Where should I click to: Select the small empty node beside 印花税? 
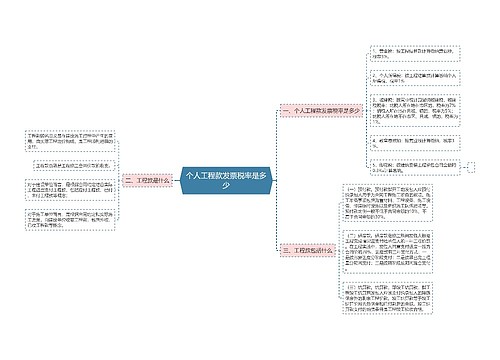point(471,167)
